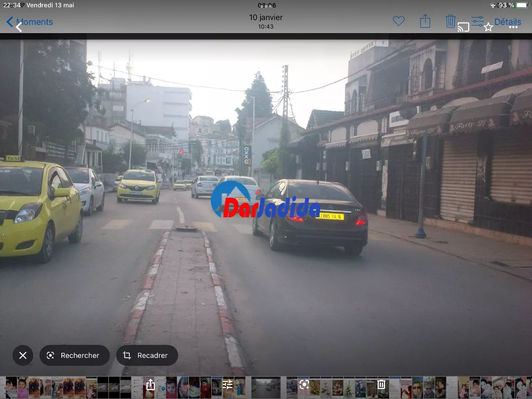
Task: Go back to Moments
Action: [x=30, y=22]
